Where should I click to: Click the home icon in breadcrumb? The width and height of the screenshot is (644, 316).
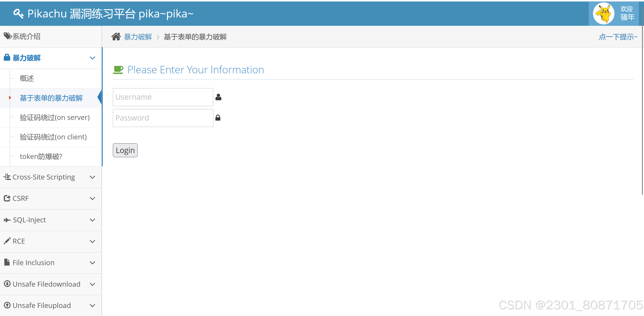pos(116,37)
